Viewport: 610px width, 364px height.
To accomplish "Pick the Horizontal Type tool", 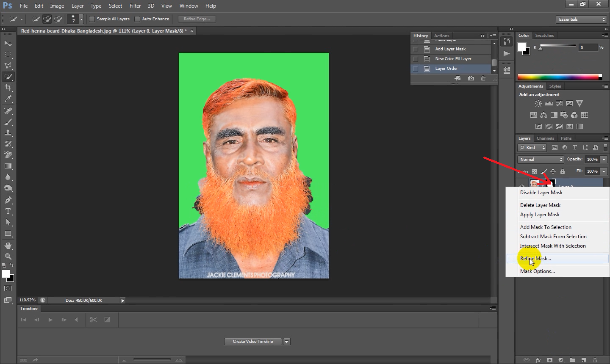I will pyautogui.click(x=8, y=211).
